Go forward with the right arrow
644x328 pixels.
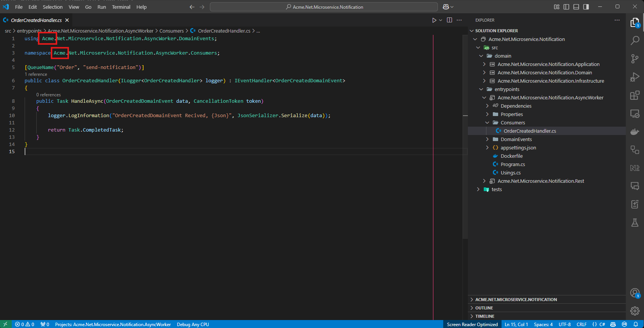click(202, 7)
